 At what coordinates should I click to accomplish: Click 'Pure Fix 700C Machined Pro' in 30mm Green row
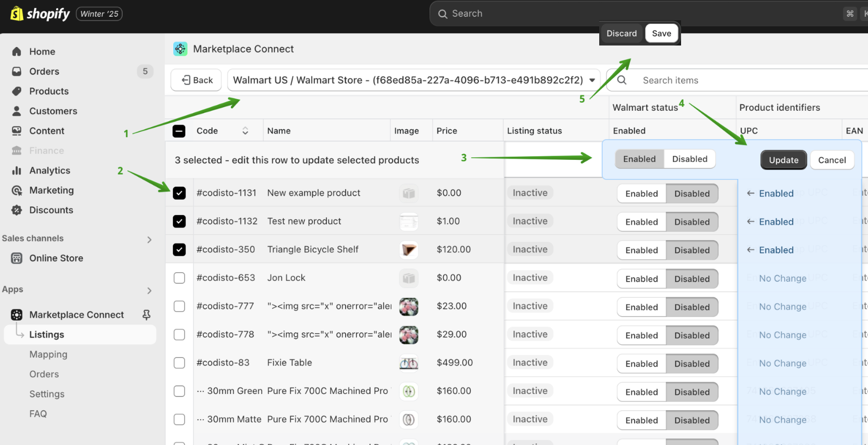(x=327, y=391)
